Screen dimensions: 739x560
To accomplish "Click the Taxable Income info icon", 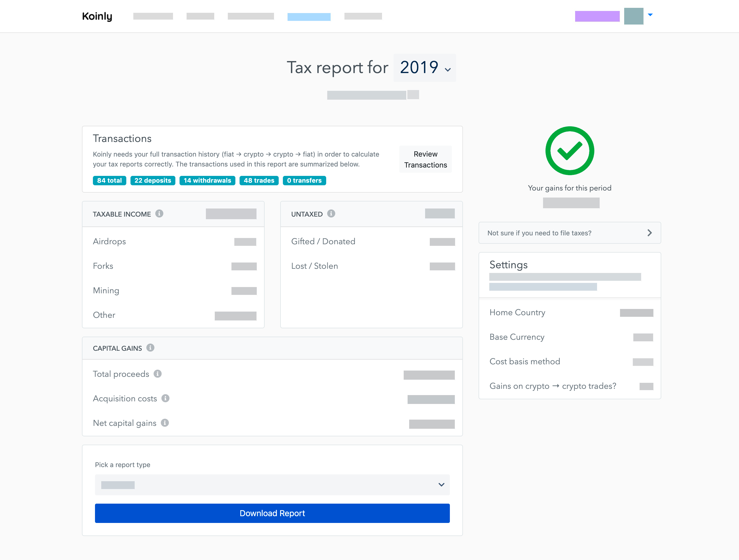I will 159,213.
